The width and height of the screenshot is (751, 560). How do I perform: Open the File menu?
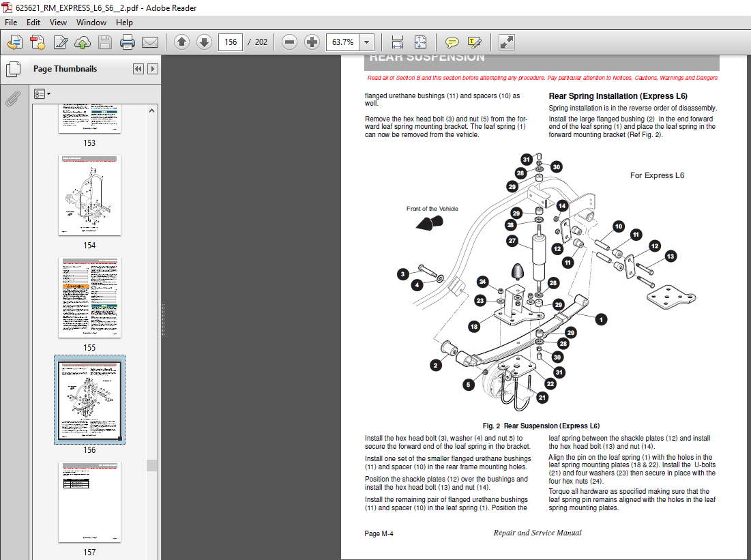pyautogui.click(x=10, y=23)
